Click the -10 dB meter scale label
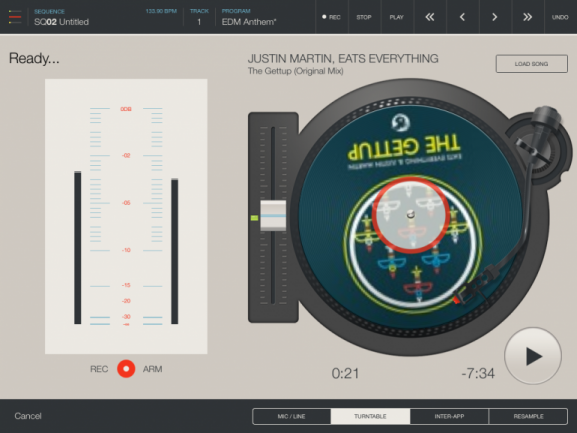The width and height of the screenshot is (577, 433). pos(126,250)
